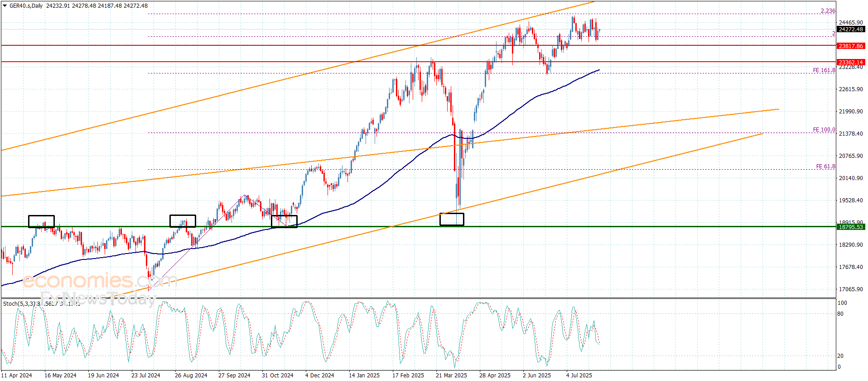
Task: Click the 19 Jun 2024 date label
Action: [x=103, y=375]
